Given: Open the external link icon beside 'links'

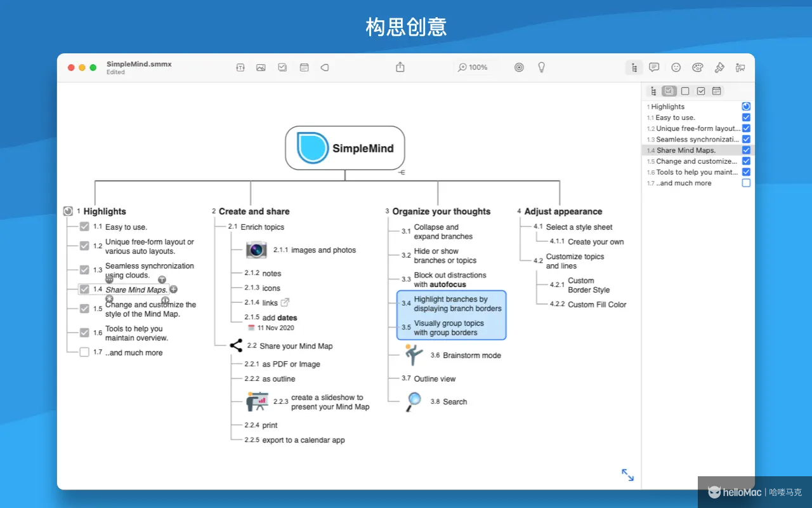Looking at the screenshot, I should click(x=285, y=302).
